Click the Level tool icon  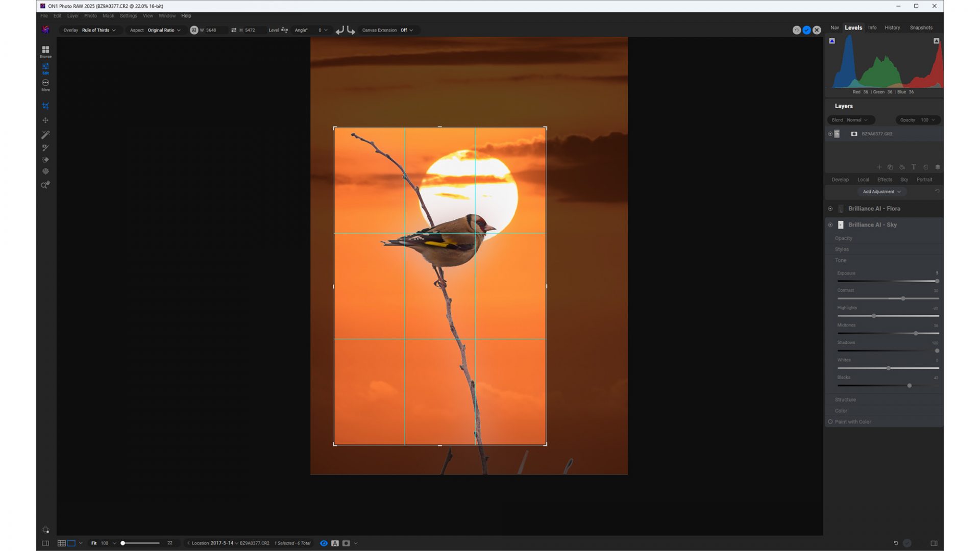click(x=285, y=30)
